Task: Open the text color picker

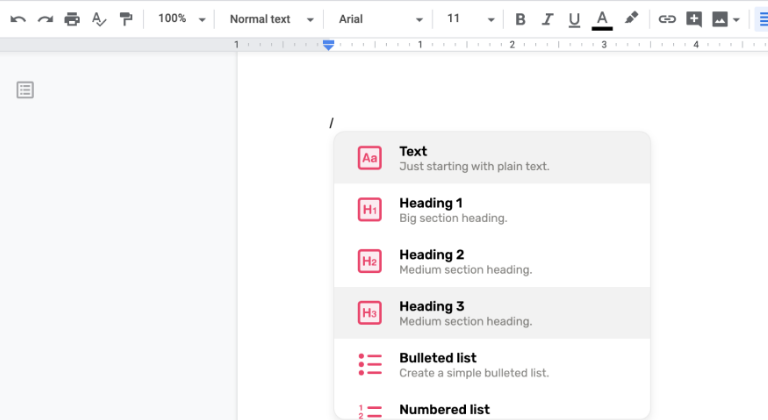Action: (602, 20)
